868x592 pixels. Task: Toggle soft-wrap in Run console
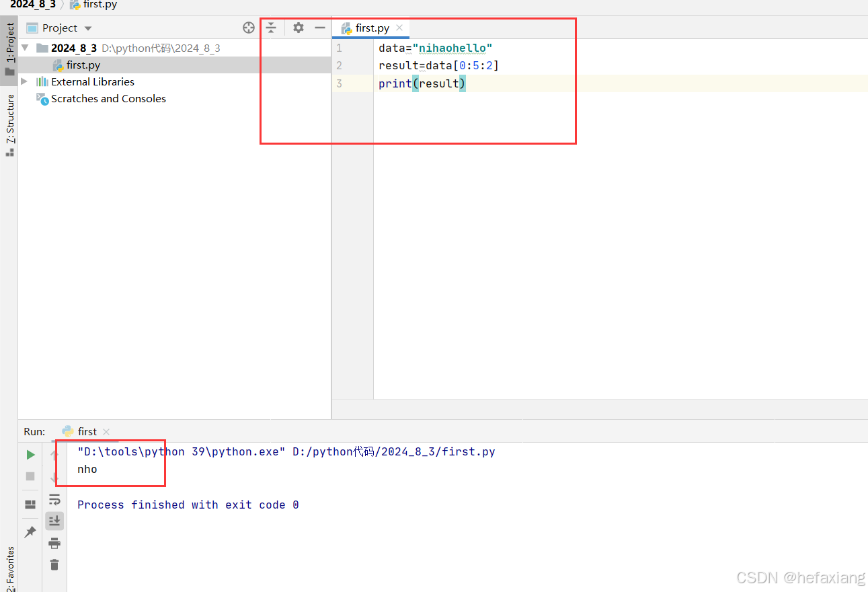point(54,500)
